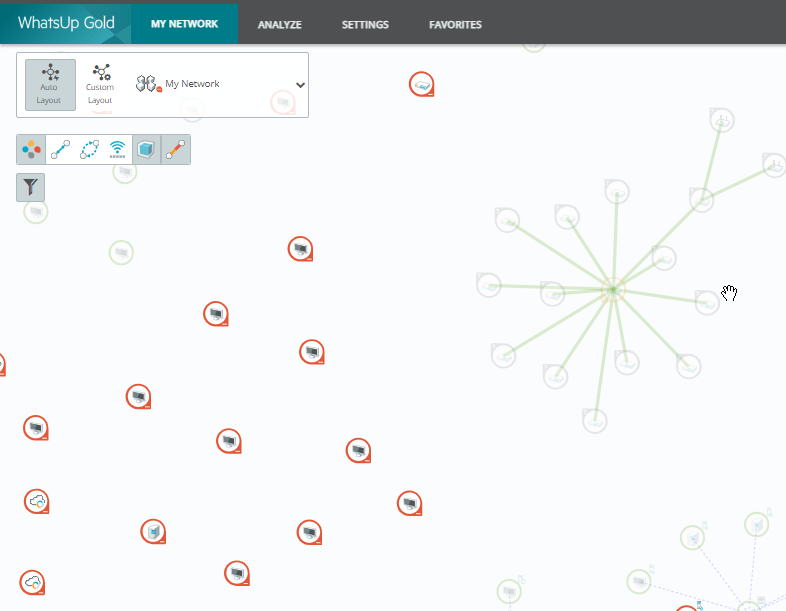Click the My Network group name label
Viewport: 786px width, 611px height.
tap(192, 85)
